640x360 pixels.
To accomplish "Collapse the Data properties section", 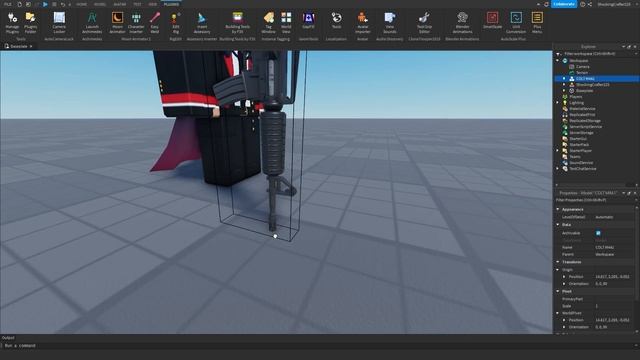I will point(558,224).
